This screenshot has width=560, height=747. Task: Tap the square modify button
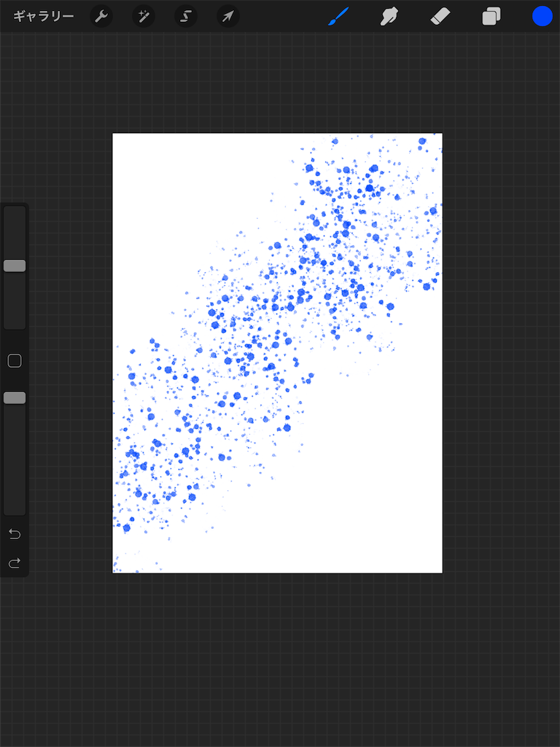click(x=15, y=360)
